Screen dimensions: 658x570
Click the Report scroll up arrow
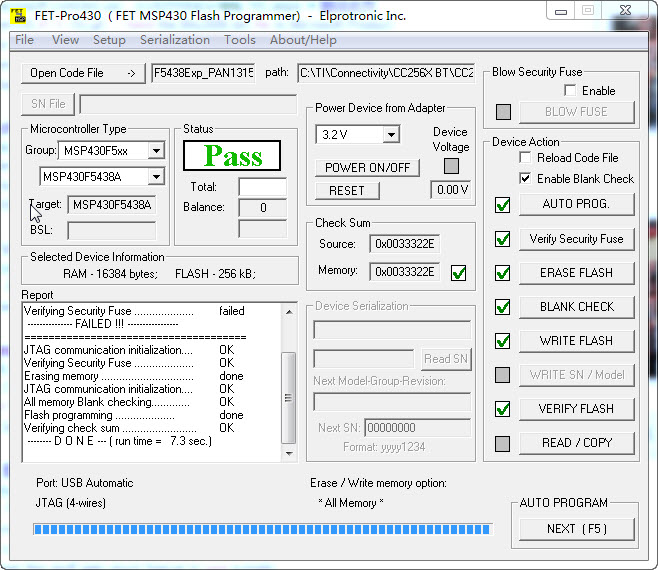tap(289, 312)
